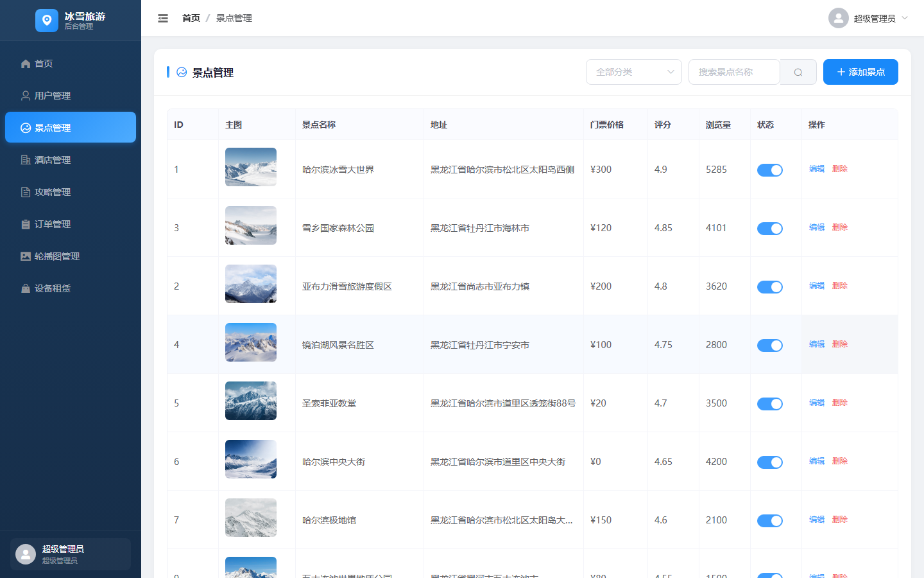Click the 添加景点 button
The height and width of the screenshot is (578, 924).
point(860,72)
